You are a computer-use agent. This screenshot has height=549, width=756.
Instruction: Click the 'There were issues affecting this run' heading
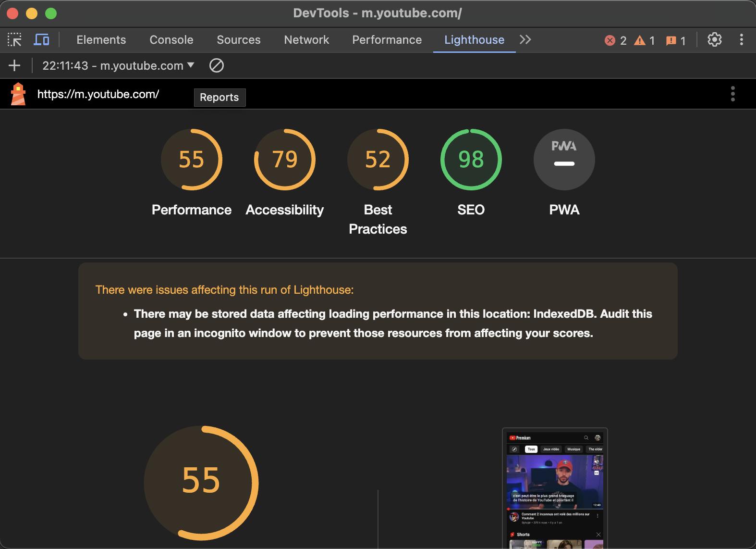224,290
